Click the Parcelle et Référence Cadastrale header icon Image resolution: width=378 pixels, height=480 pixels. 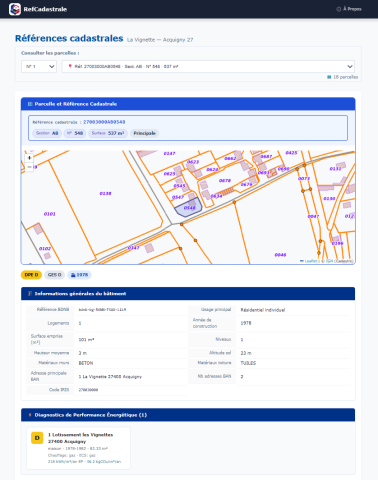tap(30, 104)
